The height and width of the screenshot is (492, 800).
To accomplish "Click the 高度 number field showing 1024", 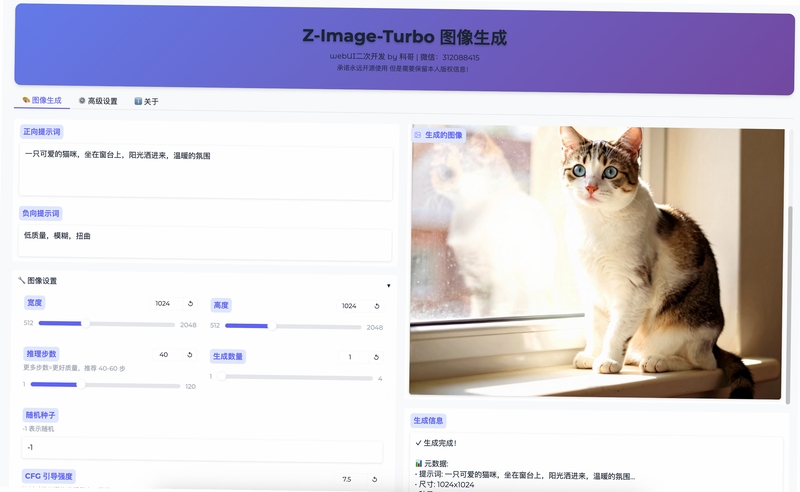I will [x=353, y=306].
